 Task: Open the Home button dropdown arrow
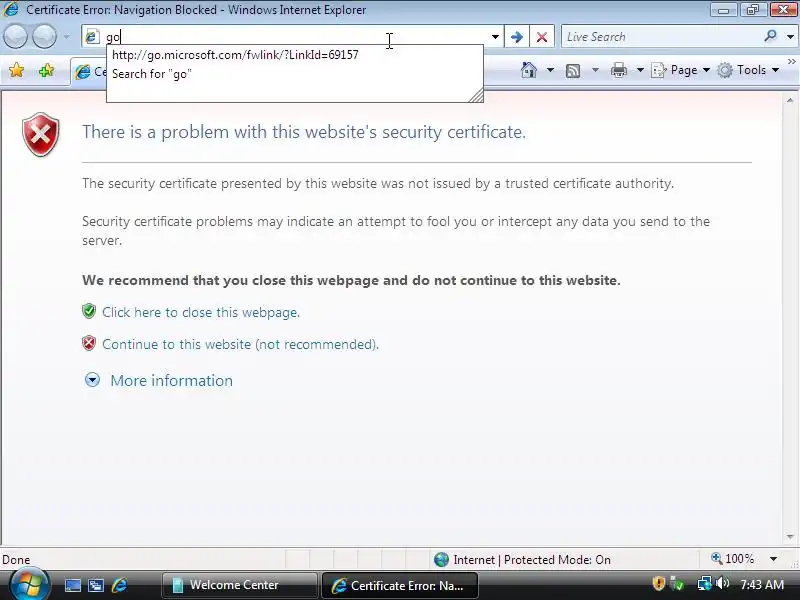551,70
